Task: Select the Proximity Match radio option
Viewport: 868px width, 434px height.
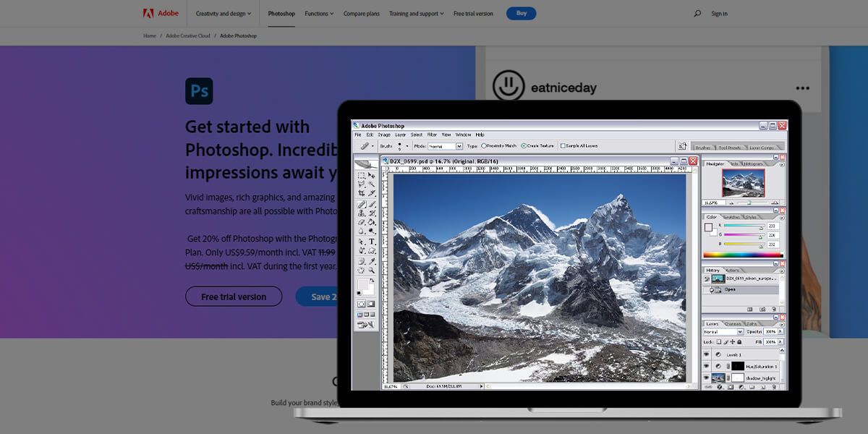Action: 484,145
